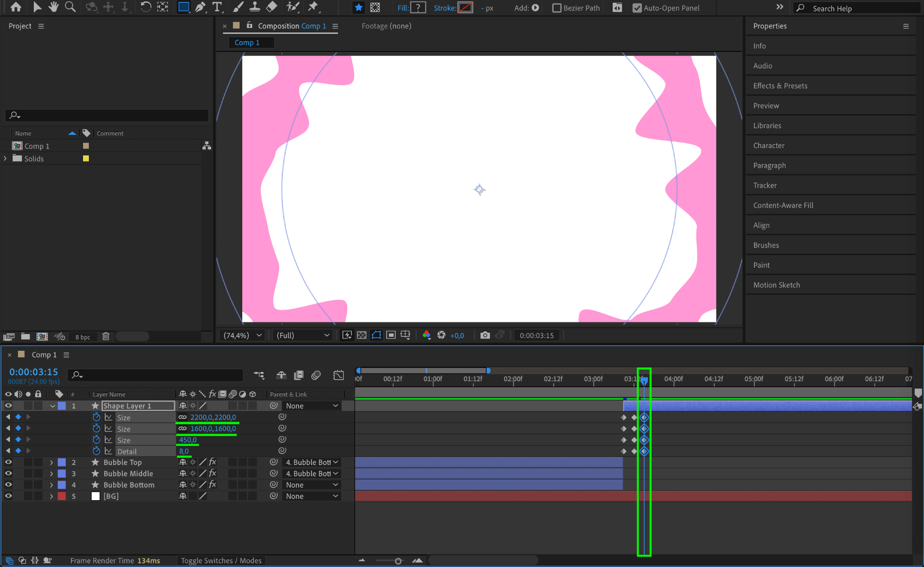This screenshot has width=924, height=567.
Task: Click the current time 0:00:03:15 display
Action: coord(34,372)
